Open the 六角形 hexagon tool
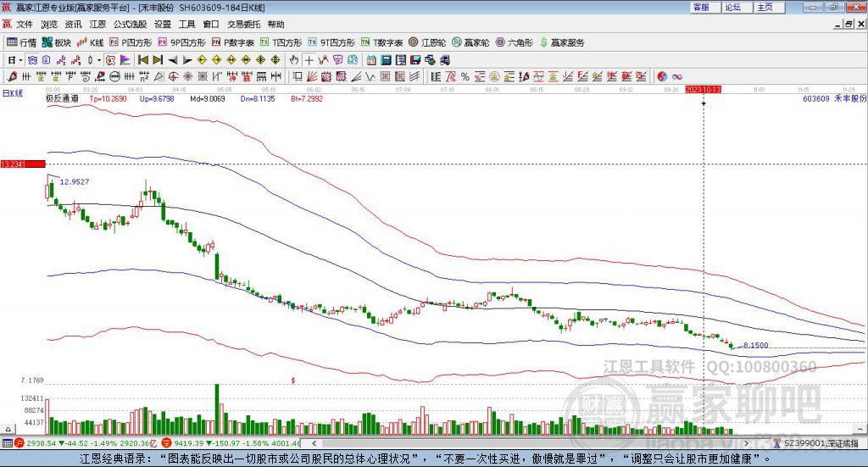Image resolution: width=868 pixels, height=467 pixels. click(514, 42)
